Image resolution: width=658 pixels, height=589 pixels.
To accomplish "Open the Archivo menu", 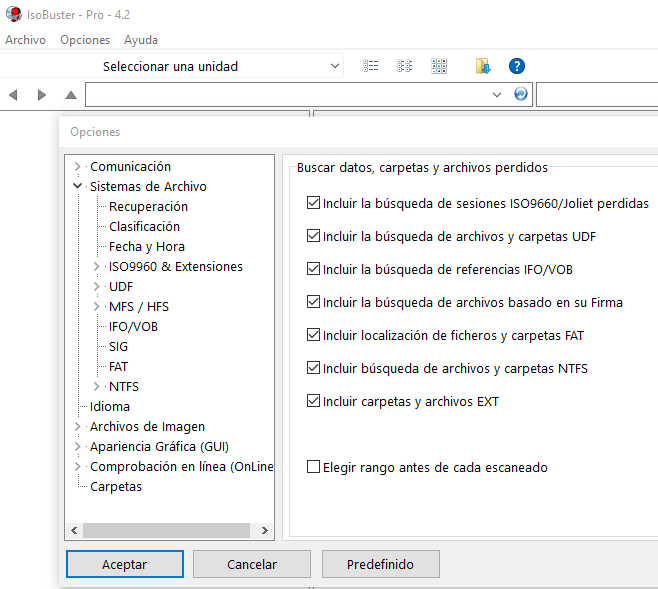I will pyautogui.click(x=25, y=40).
